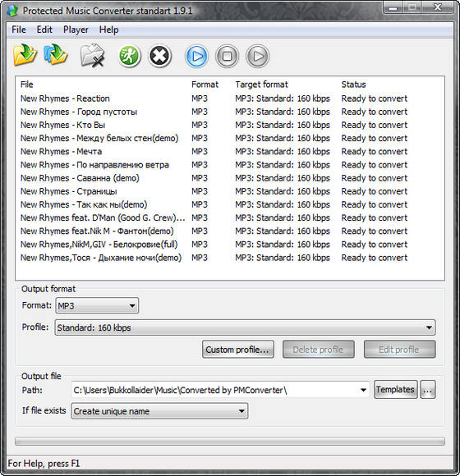Click the gray Stop playback button
This screenshot has width=460, height=476.
227,56
